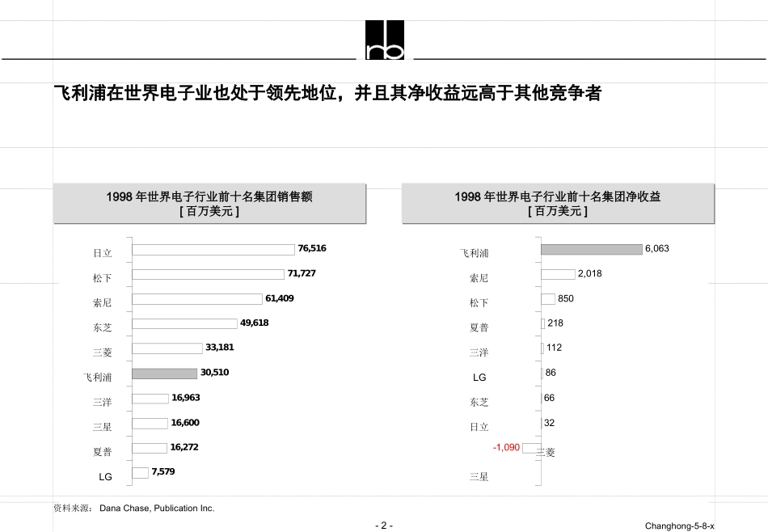Click the 索尼 label in the net income chart
The width and height of the screenshot is (768, 532).
pyautogui.click(x=479, y=278)
